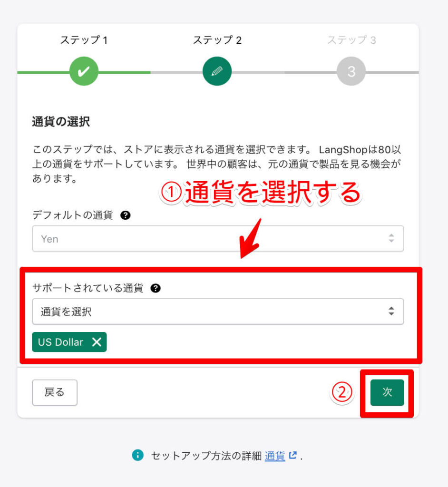Select the ステップ 1 label
The image size is (448, 487).
point(84,40)
